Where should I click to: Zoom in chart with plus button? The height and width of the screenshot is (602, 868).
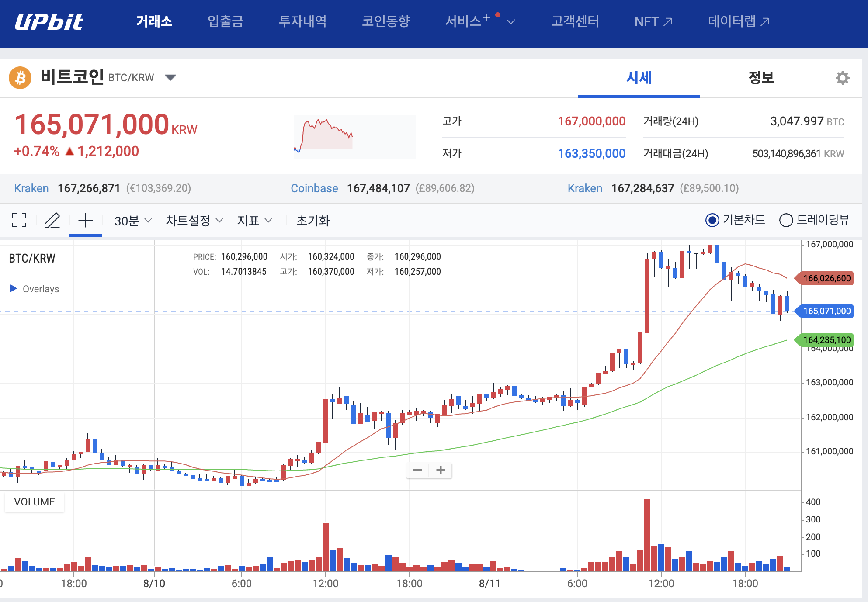tap(441, 470)
